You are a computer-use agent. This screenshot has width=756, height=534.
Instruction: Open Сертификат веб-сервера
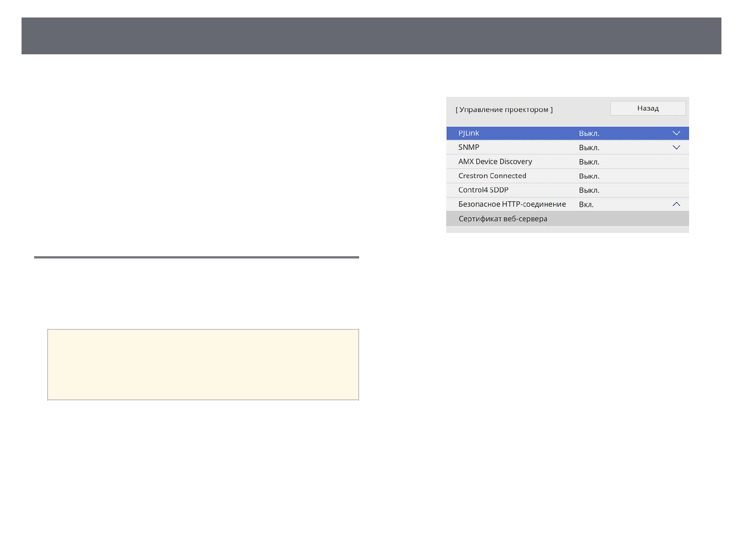503,219
